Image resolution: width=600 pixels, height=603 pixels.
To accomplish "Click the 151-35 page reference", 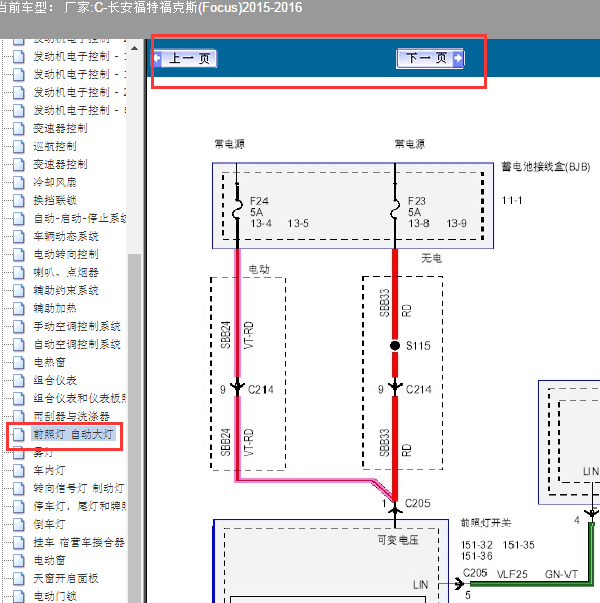I will point(518,545).
